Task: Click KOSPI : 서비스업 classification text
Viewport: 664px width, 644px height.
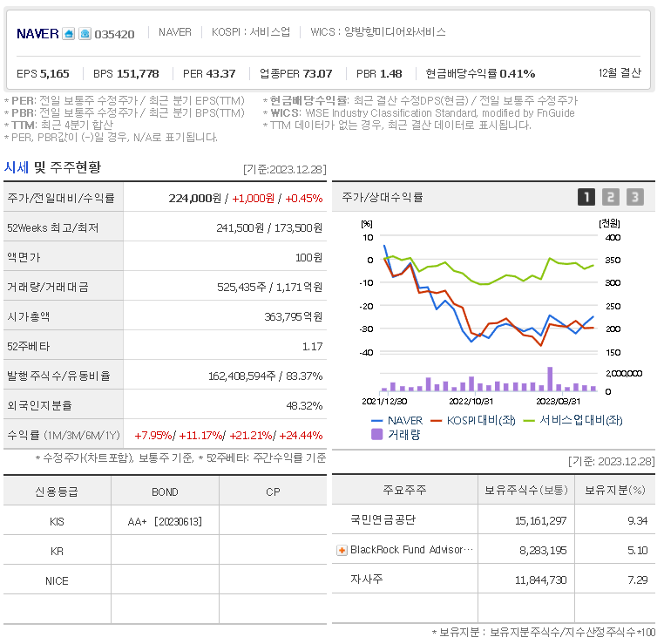Action: point(251,32)
